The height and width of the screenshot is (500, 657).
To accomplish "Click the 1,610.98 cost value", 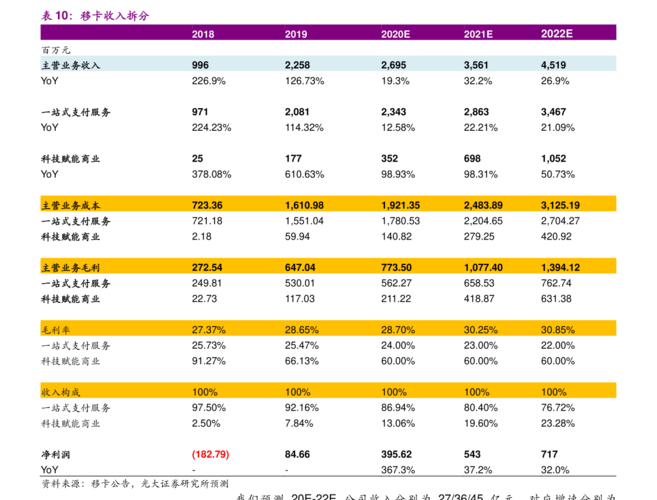I will 304,204.
